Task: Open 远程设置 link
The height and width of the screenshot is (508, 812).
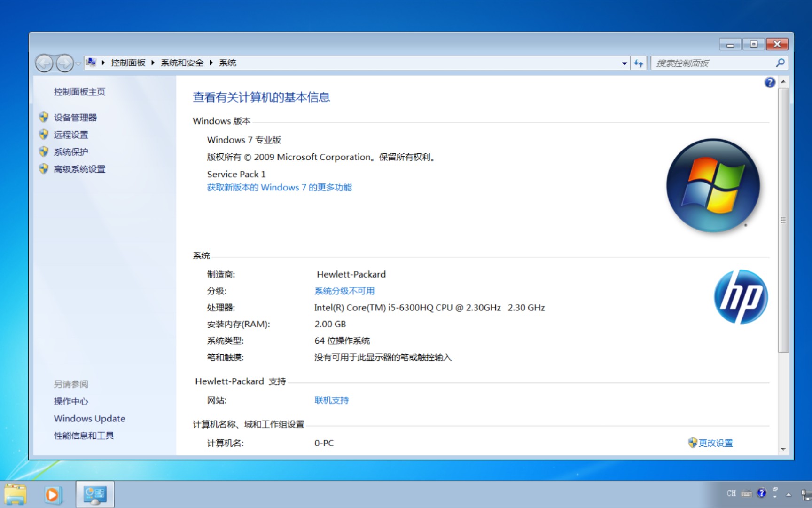Action: (x=71, y=135)
